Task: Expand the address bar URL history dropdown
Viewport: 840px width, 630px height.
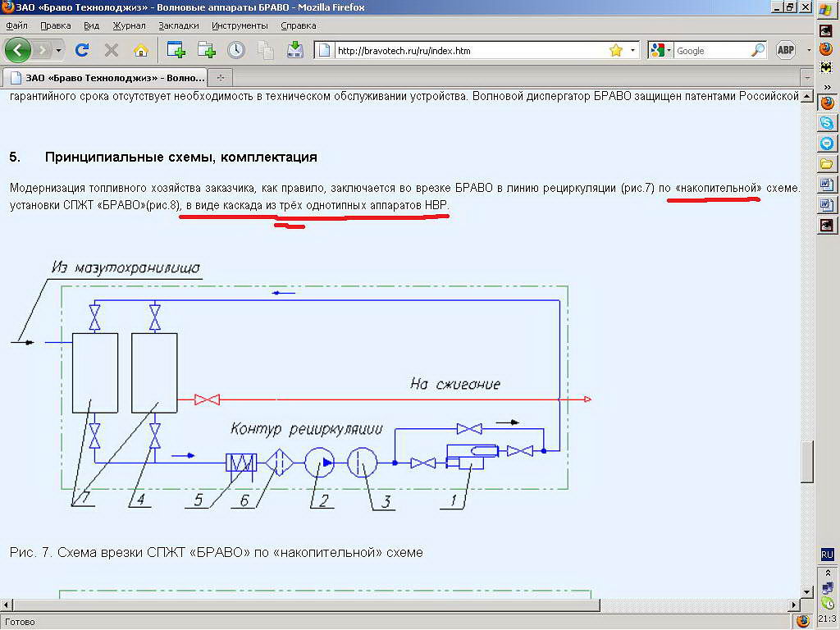Action: point(632,50)
